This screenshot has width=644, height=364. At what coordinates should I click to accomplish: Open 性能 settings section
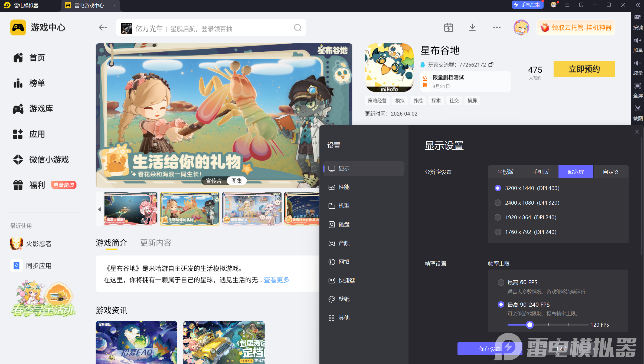coord(344,187)
